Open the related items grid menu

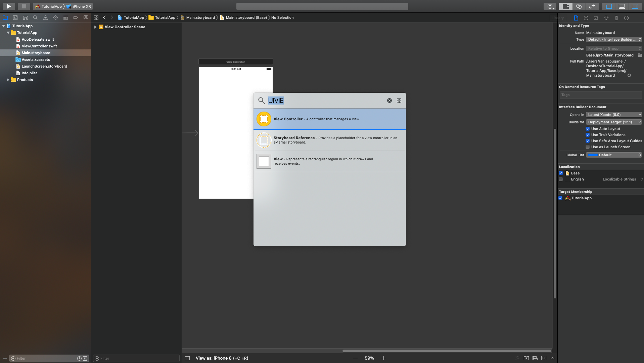(x=96, y=17)
